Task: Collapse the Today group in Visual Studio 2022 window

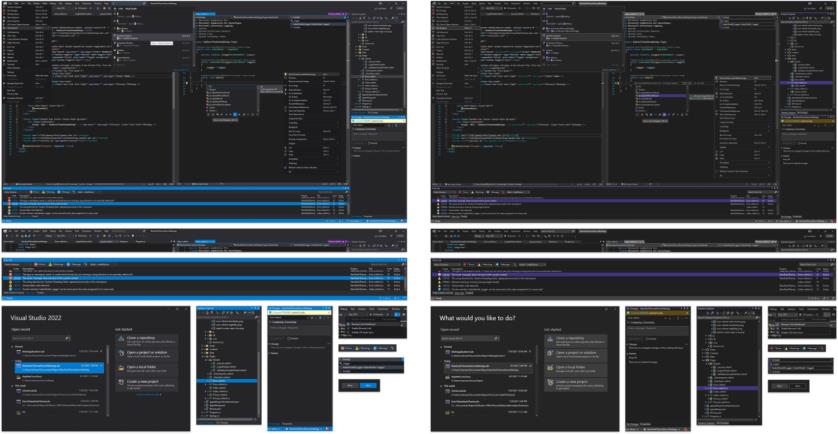Action: pyautogui.click(x=12, y=361)
